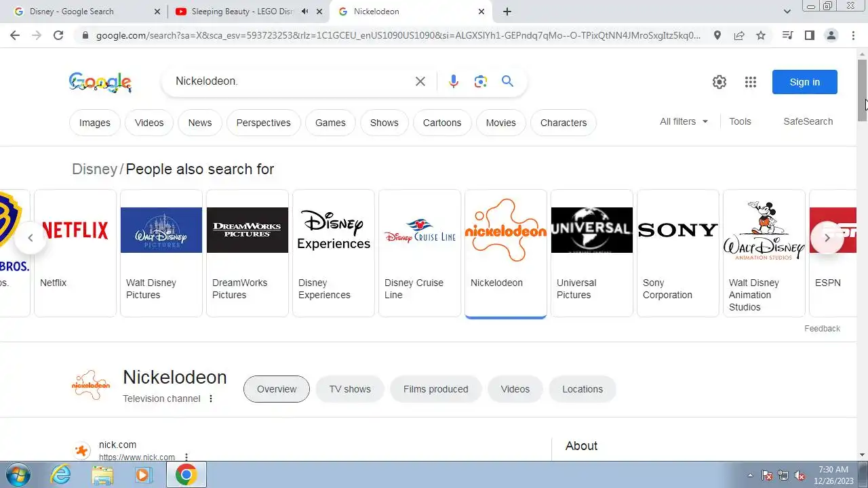Filter results by Images
868x488 pixels.
[x=95, y=123]
